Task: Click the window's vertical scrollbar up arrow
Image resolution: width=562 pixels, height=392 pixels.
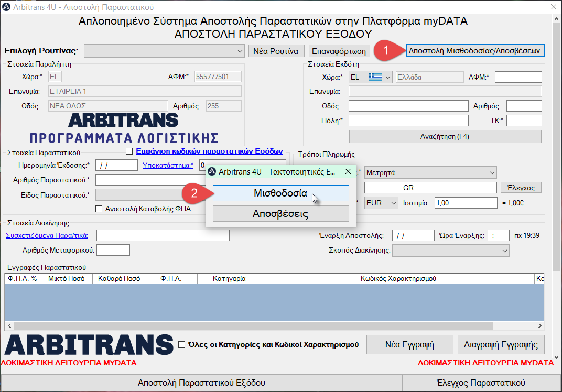Action: coord(556,18)
